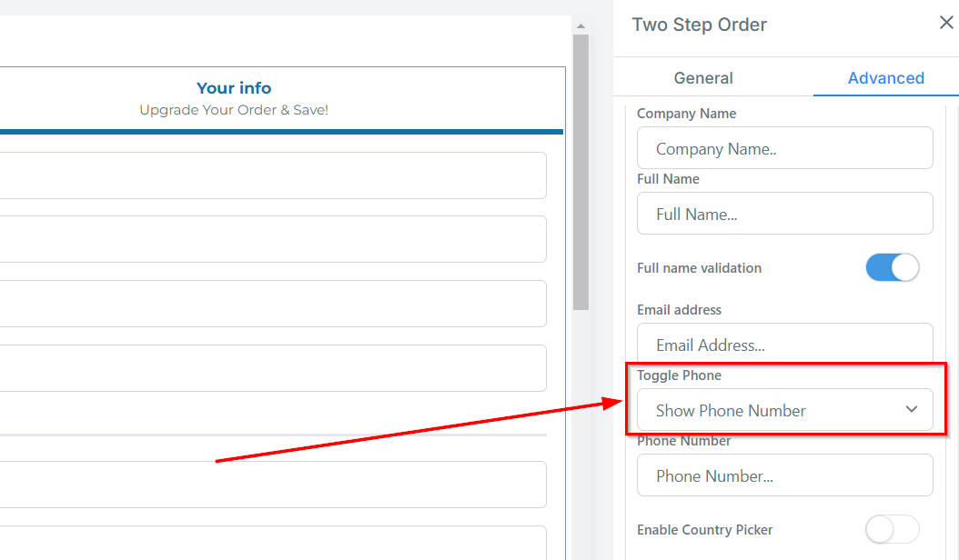Click the first field below the divider line
The width and height of the screenshot is (959, 560).
click(x=273, y=485)
